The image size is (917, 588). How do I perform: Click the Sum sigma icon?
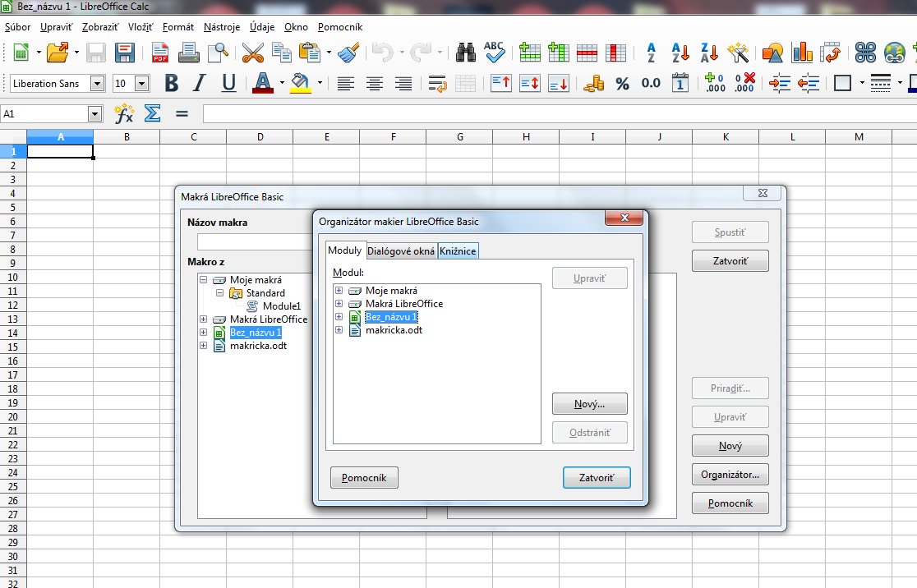click(152, 113)
